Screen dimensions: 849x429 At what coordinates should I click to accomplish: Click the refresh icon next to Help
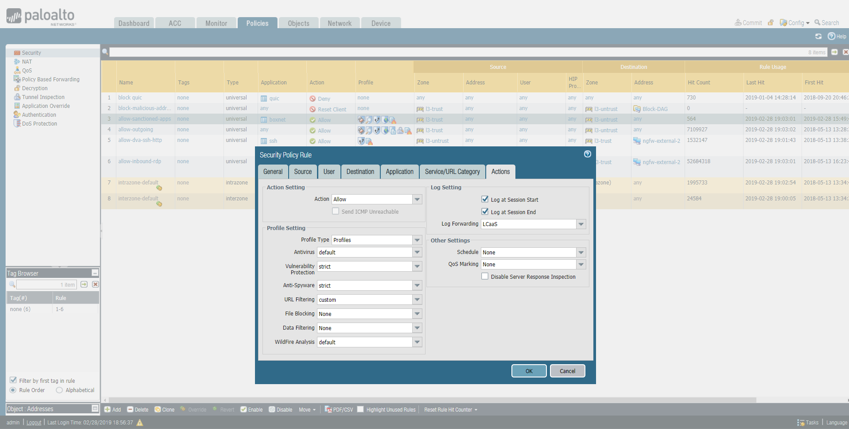coord(818,36)
